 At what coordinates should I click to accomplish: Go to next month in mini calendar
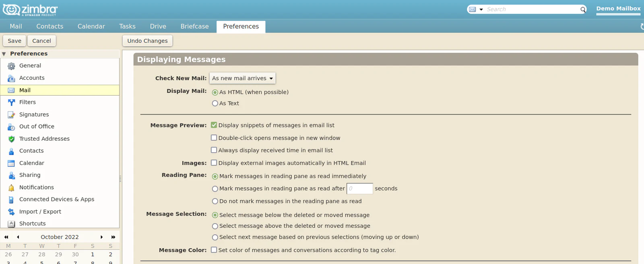(101, 237)
